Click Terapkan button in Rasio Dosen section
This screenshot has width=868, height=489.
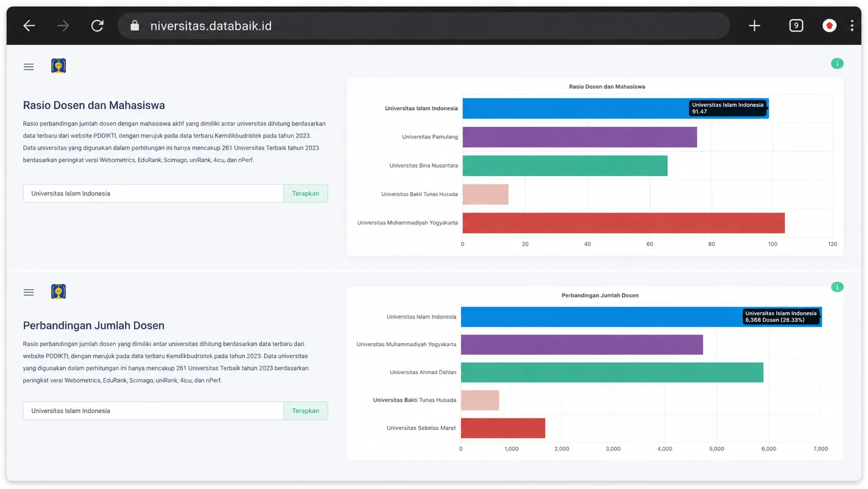tap(305, 193)
